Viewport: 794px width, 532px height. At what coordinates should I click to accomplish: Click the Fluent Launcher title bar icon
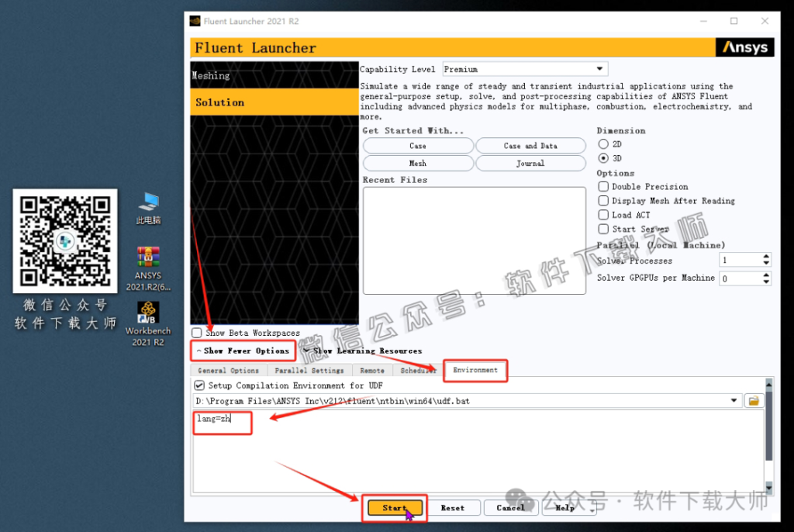tap(194, 21)
